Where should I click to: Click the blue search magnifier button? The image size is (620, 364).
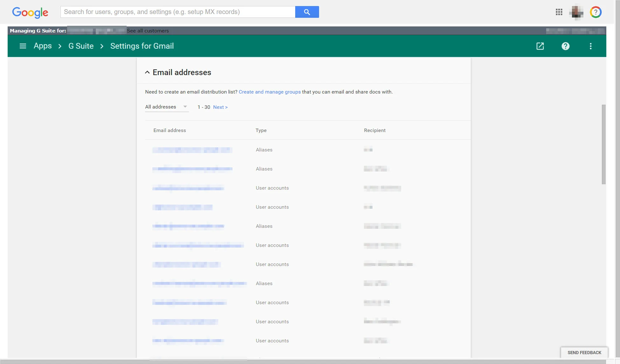[x=307, y=12]
